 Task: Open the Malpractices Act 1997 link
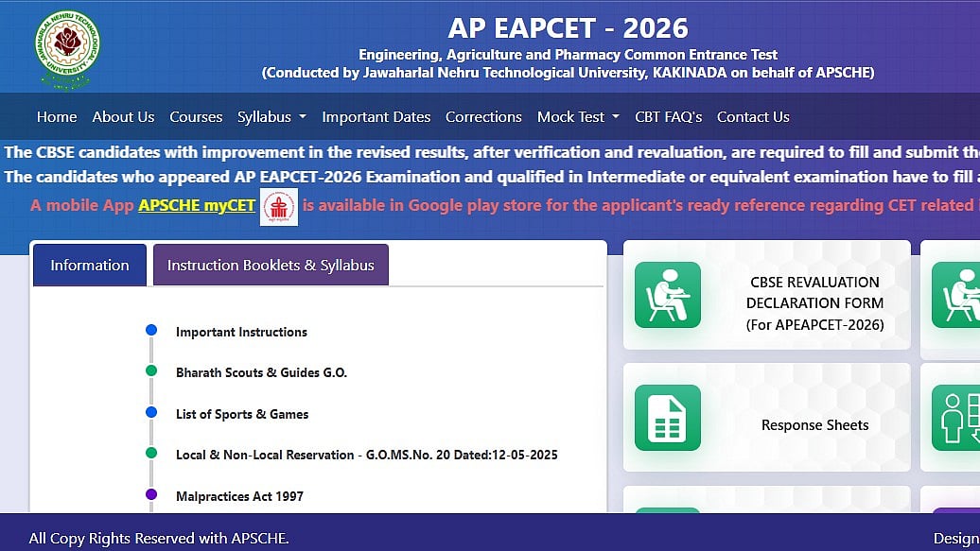click(239, 496)
